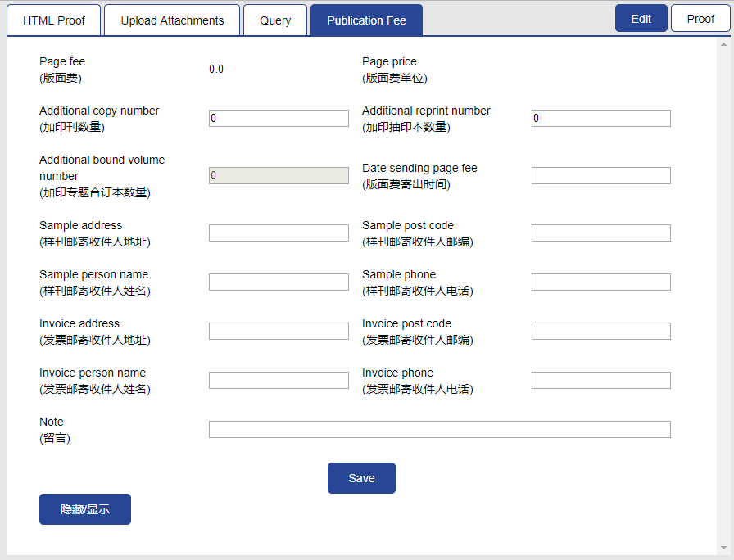Viewport: 734px width, 560px height.
Task: Focus the Additional copy number field
Action: tap(279, 119)
